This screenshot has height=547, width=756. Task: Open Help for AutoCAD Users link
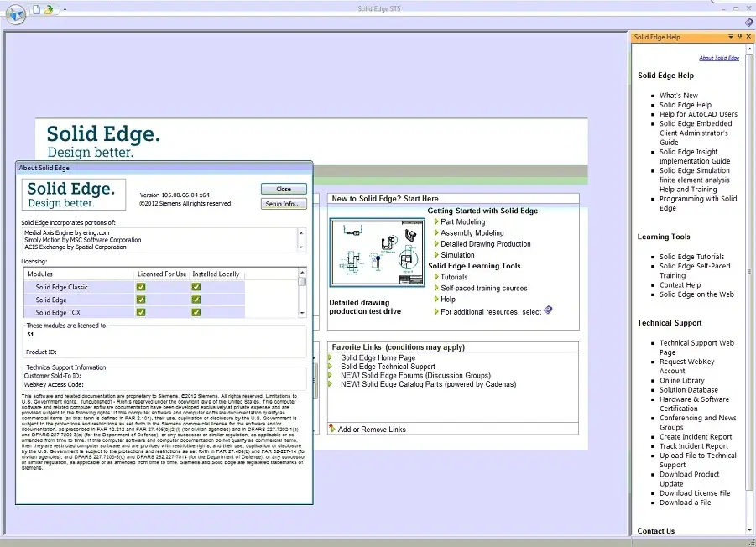click(x=698, y=114)
